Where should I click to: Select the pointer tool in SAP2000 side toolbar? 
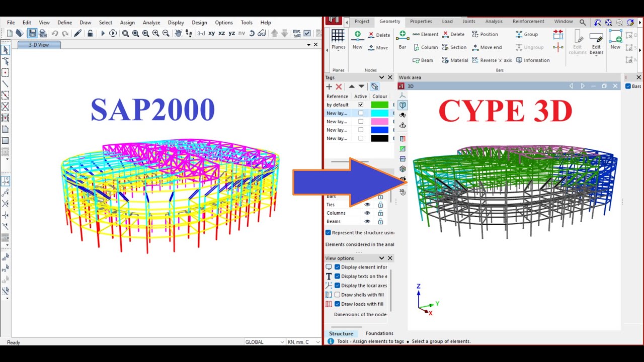(x=6, y=50)
